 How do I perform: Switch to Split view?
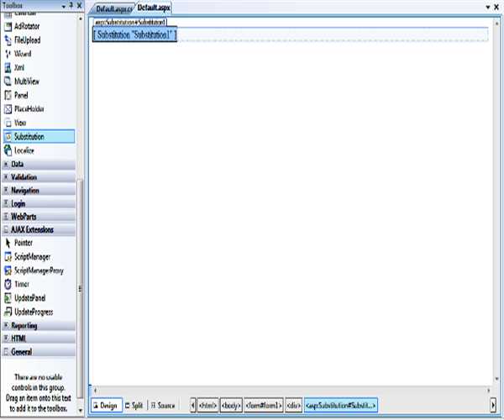[x=134, y=406]
